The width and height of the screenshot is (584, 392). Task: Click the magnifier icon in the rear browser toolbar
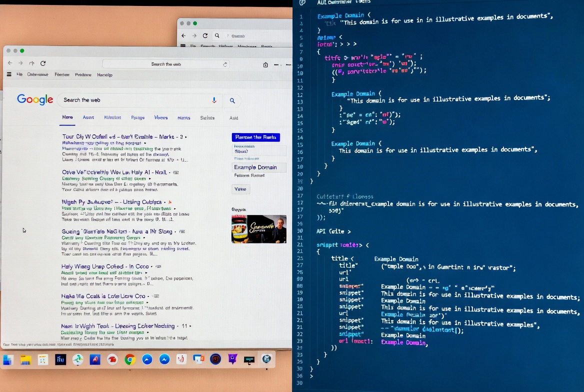(x=217, y=36)
